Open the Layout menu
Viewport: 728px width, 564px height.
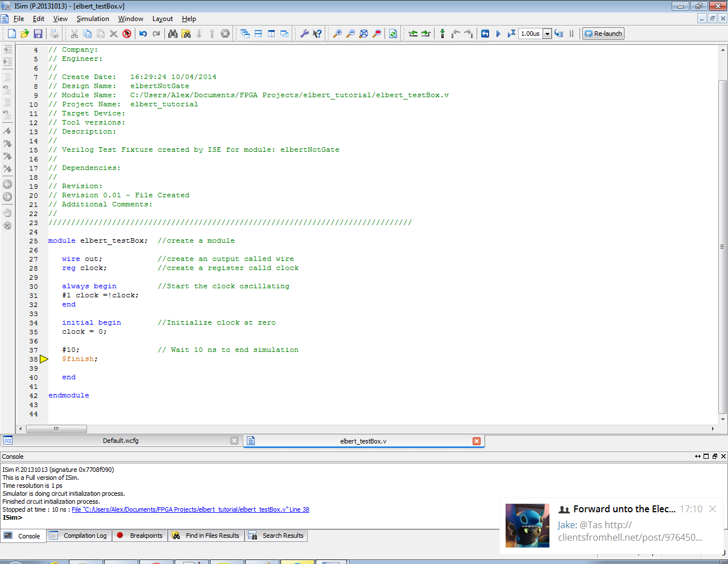(163, 19)
